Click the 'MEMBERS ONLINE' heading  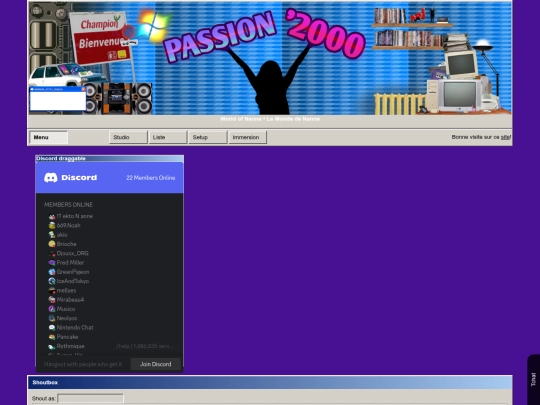[68, 205]
